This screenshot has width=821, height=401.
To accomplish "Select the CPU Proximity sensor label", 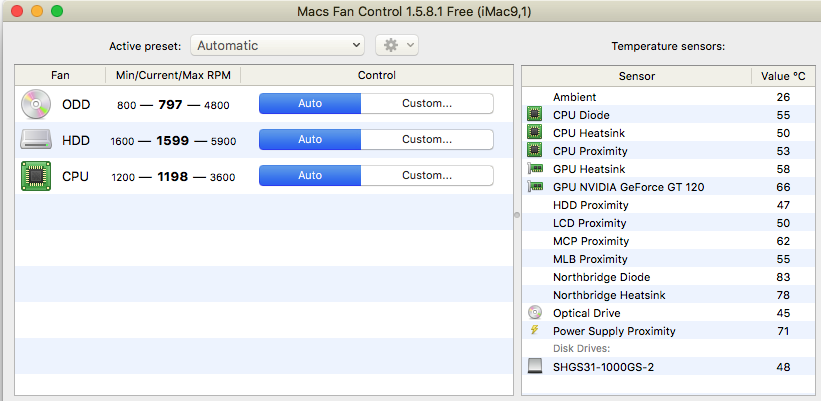I will pos(590,151).
